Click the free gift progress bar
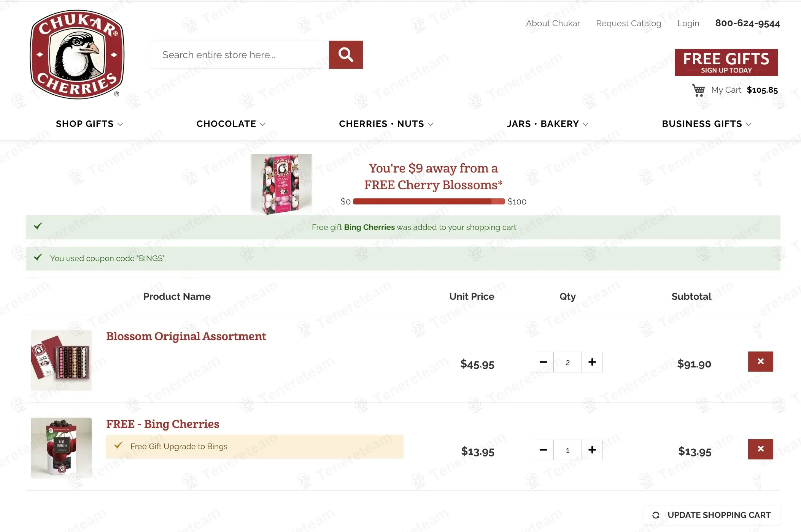The width and height of the screenshot is (801, 532). coord(429,201)
